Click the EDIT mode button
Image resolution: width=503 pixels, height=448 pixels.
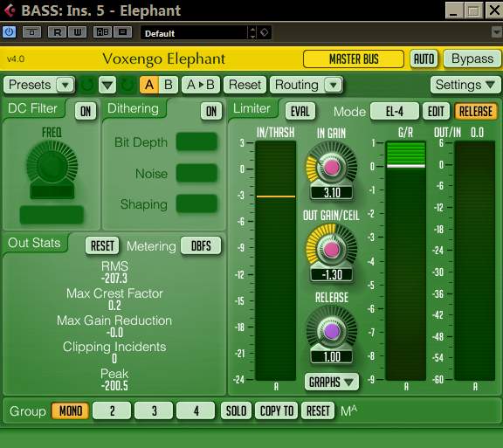click(x=436, y=112)
